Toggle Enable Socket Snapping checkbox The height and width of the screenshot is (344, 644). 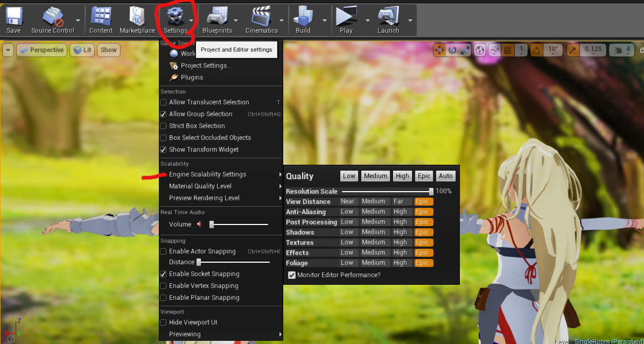click(x=163, y=274)
